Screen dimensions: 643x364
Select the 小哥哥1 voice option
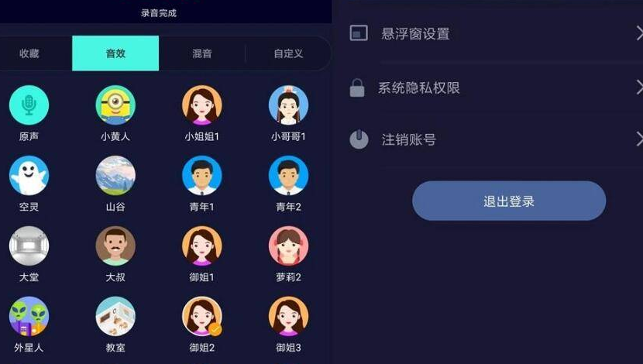click(288, 105)
